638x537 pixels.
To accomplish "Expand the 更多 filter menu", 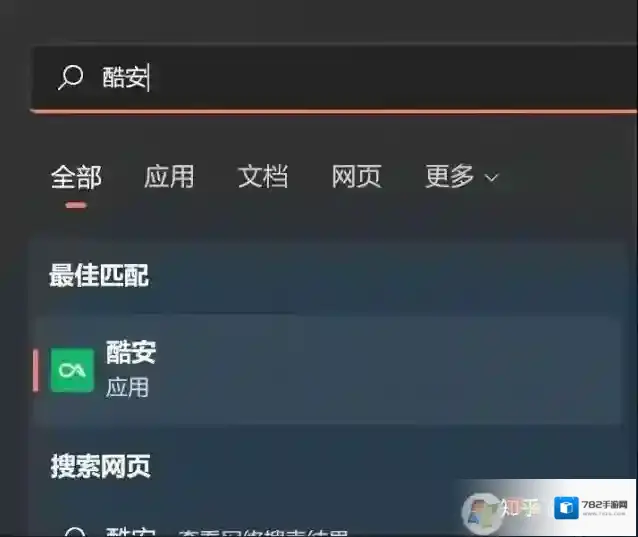I will [x=461, y=177].
